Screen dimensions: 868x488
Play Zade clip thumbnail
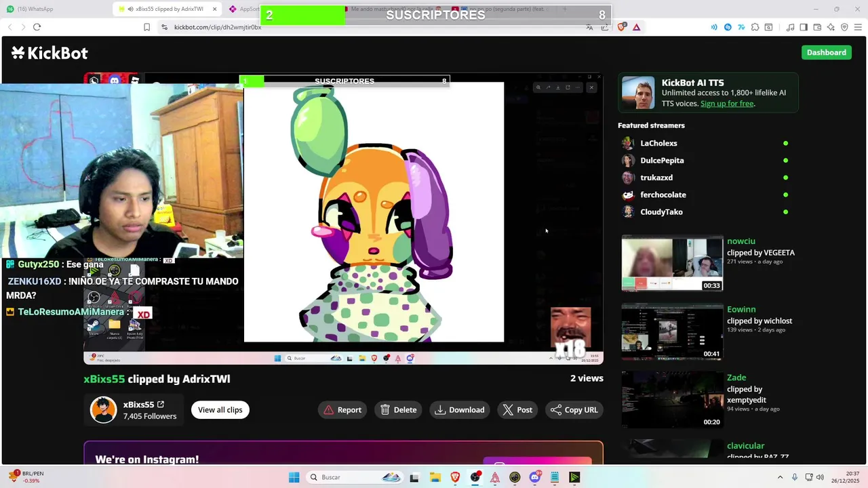click(x=672, y=400)
